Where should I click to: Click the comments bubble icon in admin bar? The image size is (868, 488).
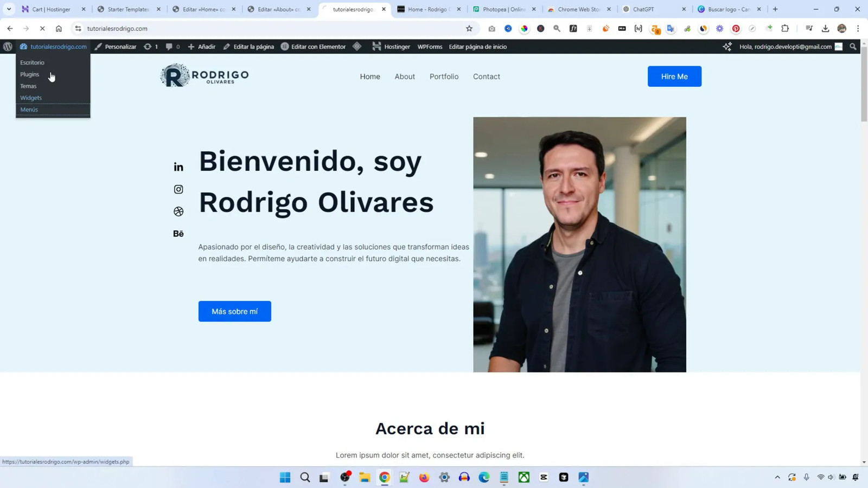[x=170, y=47]
